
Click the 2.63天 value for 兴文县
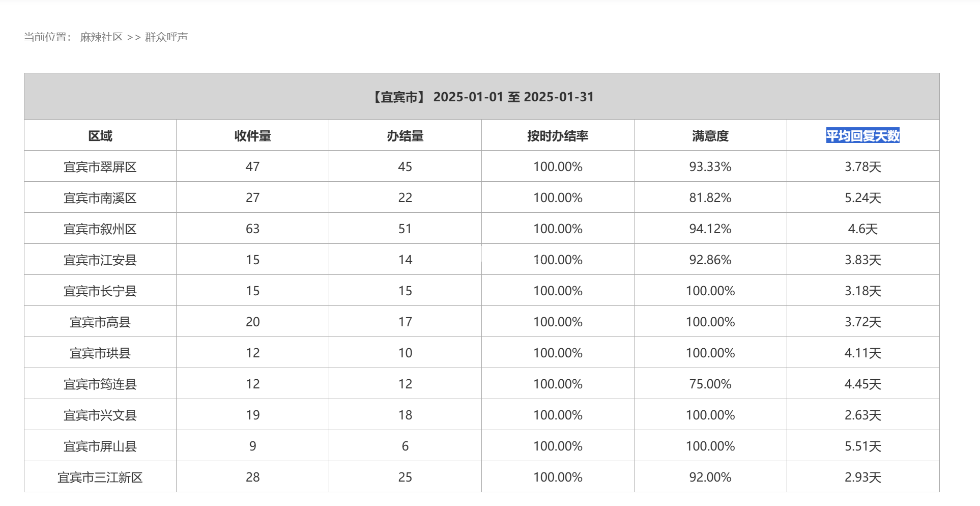[x=862, y=415]
